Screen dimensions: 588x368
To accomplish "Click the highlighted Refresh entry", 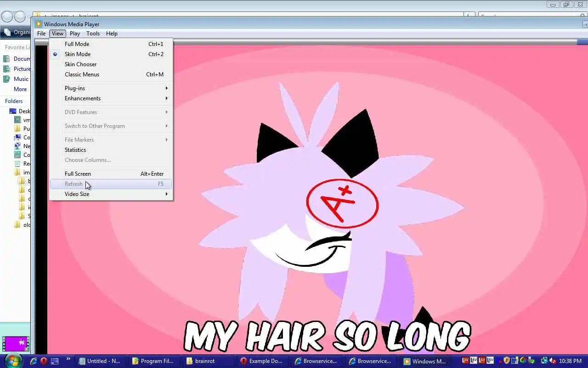I will (x=111, y=184).
